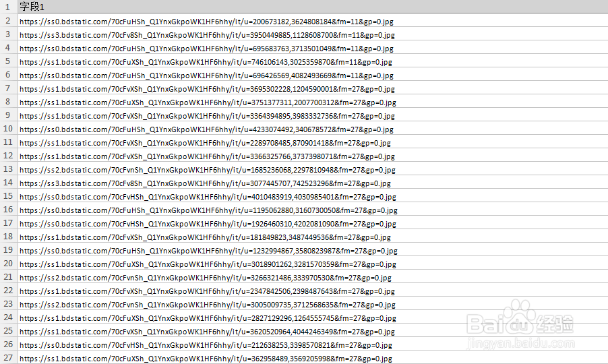This screenshot has width=608, height=364.
Task: Select the URL cell containing u=696426569
Action: click(x=313, y=74)
